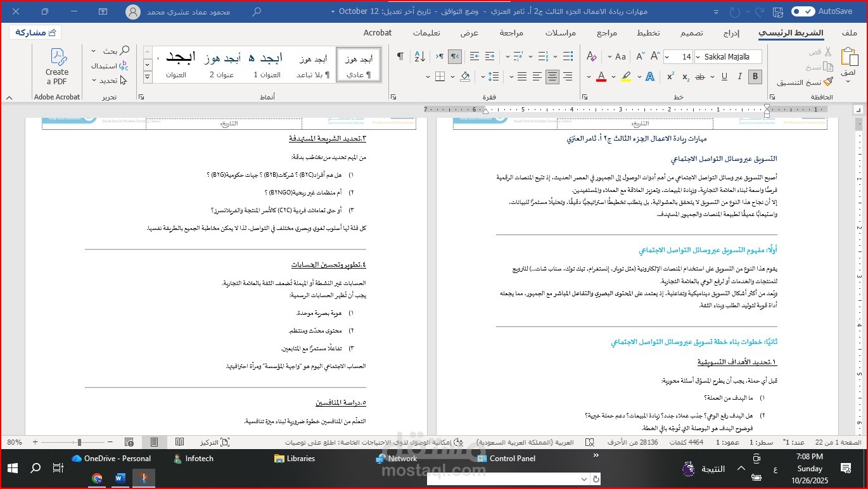Apply strikethrough formatting
This screenshot has width=868, height=489.
[x=700, y=77]
